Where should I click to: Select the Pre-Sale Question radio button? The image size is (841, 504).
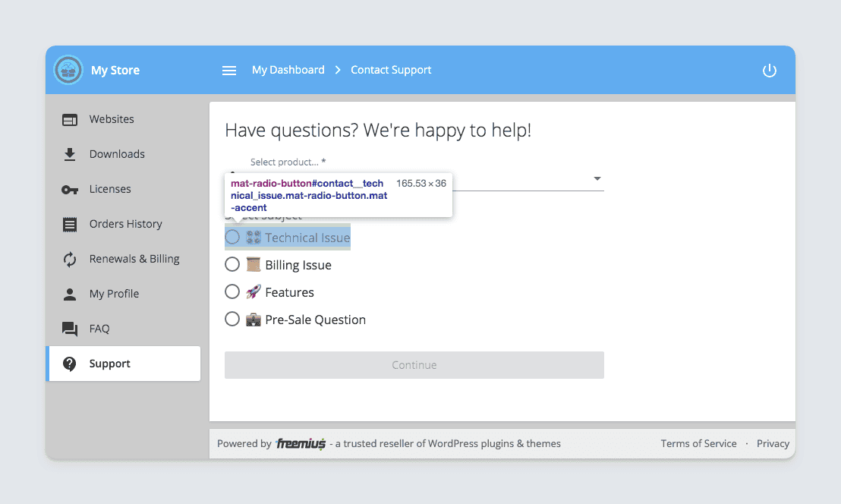pyautogui.click(x=232, y=319)
